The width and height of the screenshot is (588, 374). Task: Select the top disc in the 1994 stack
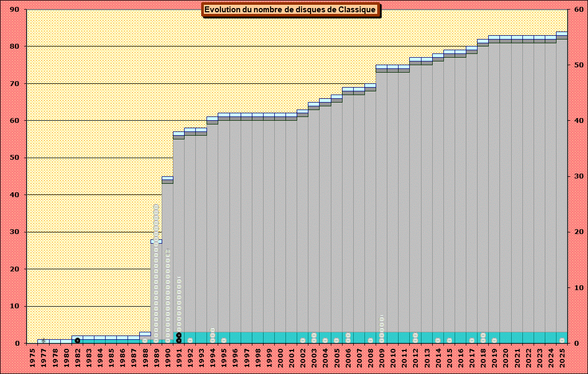[212, 330]
